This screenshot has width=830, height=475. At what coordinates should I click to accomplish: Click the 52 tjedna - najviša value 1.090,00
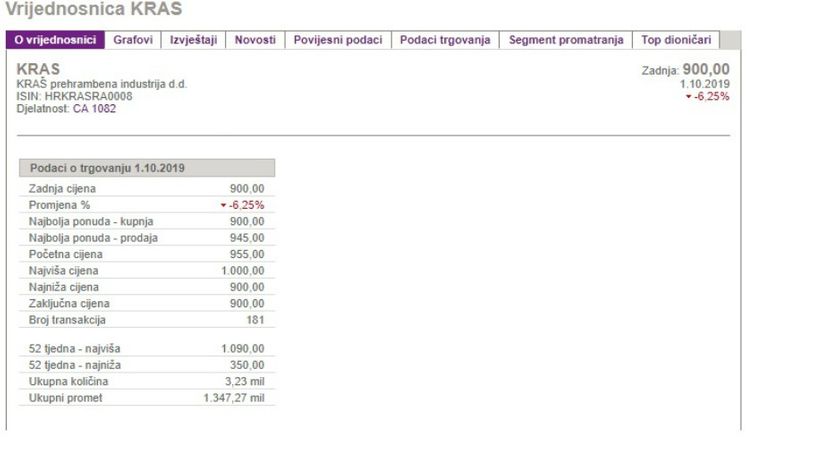(x=242, y=348)
